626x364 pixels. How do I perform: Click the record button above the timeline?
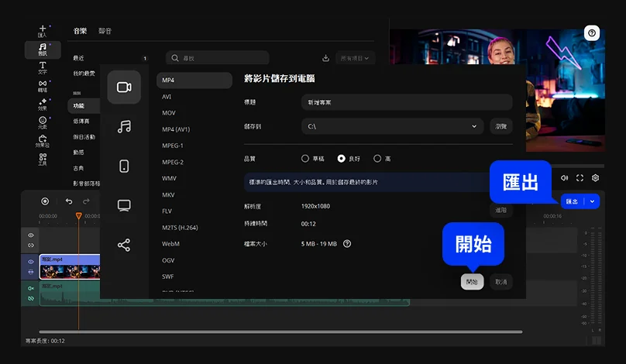coord(45,201)
